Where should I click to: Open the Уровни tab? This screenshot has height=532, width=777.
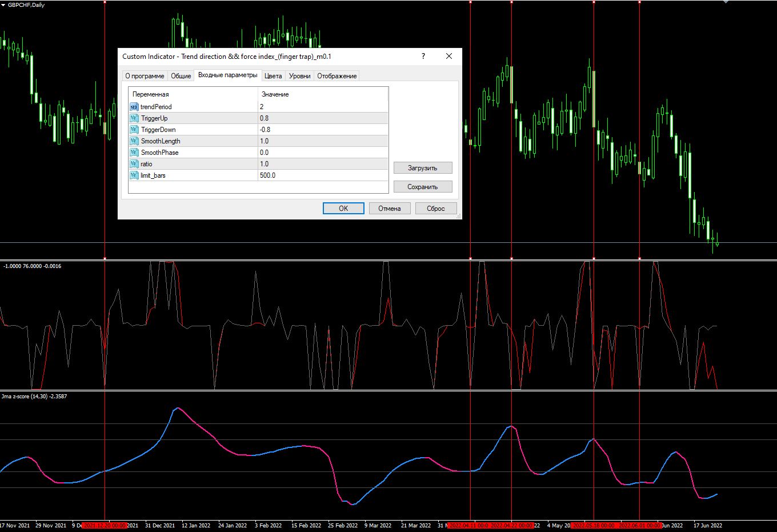pyautogui.click(x=299, y=76)
